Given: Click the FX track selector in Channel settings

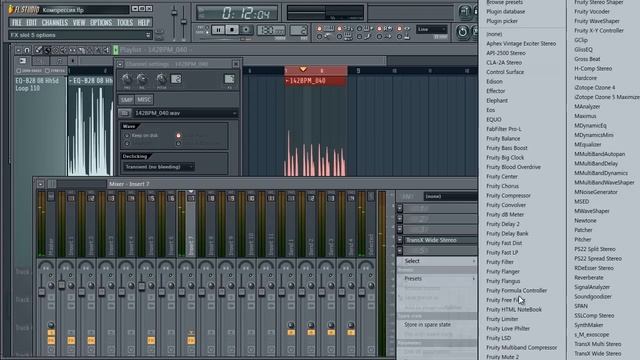Looking at the screenshot, I should coord(229,79).
